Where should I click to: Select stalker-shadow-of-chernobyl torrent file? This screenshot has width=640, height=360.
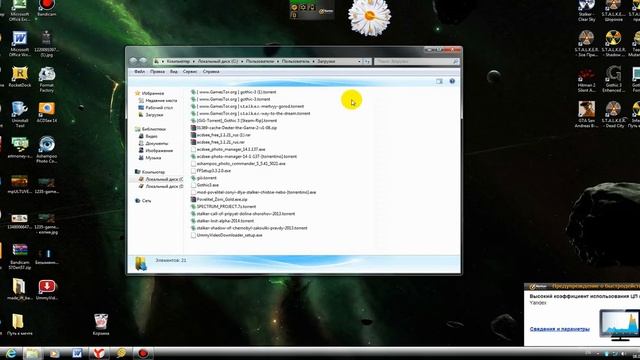(x=249, y=228)
